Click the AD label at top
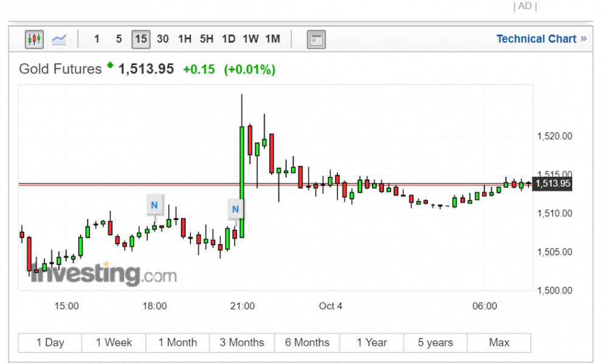The height and width of the screenshot is (364, 608). (x=525, y=6)
